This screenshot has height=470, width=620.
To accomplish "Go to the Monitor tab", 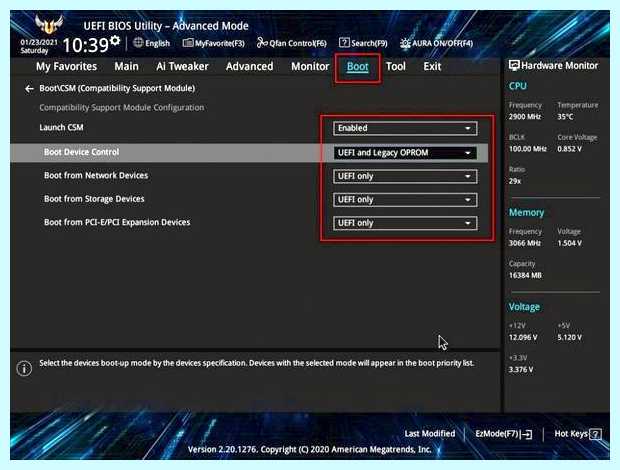I will coord(310,66).
